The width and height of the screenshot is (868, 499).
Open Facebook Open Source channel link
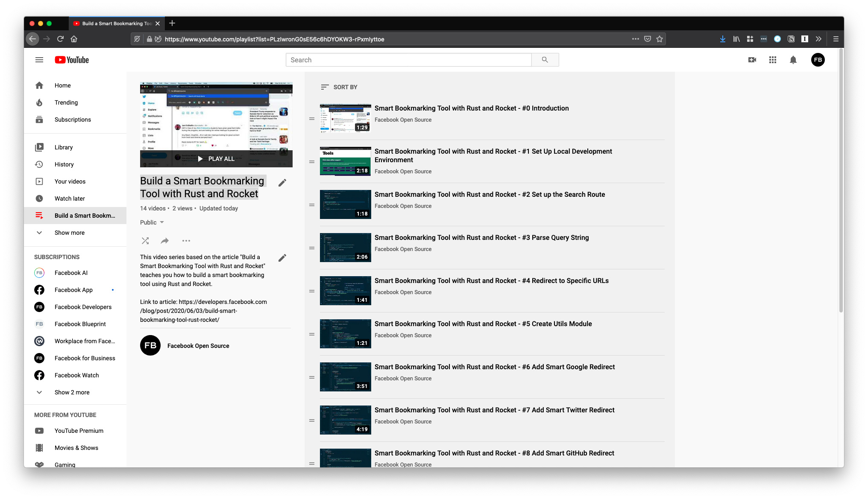click(198, 346)
